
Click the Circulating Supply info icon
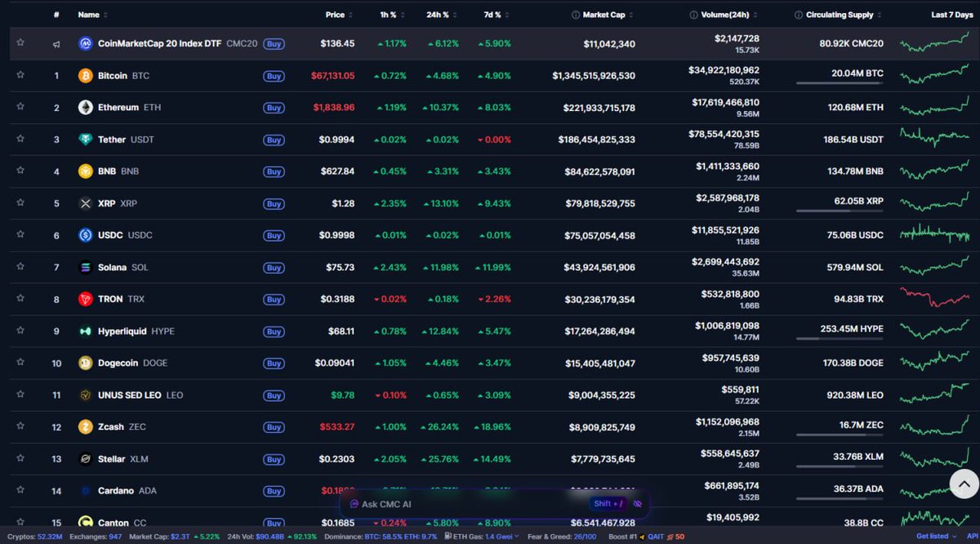coord(798,15)
